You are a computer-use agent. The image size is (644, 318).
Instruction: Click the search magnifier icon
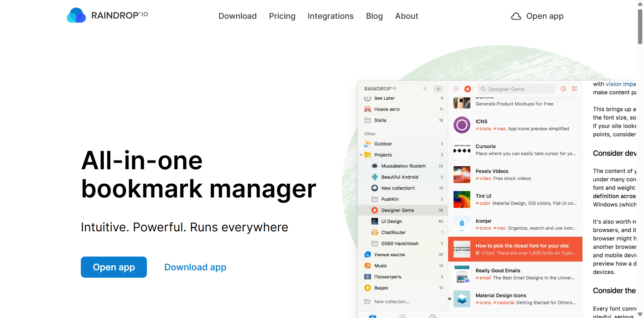(483, 89)
